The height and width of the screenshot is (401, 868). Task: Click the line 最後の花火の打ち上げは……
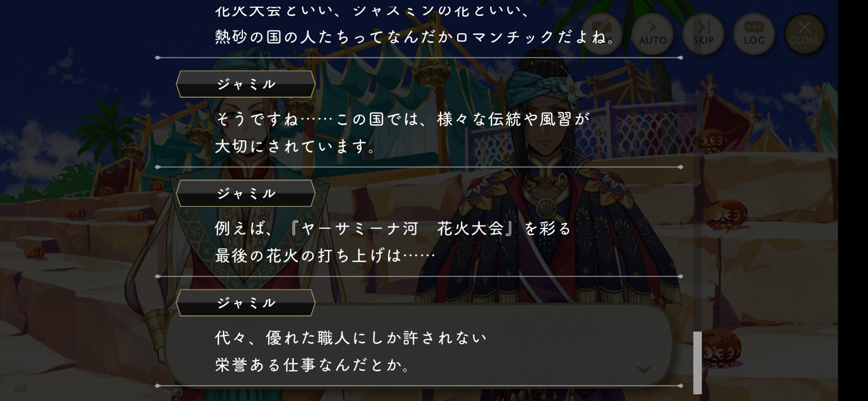tap(325, 255)
